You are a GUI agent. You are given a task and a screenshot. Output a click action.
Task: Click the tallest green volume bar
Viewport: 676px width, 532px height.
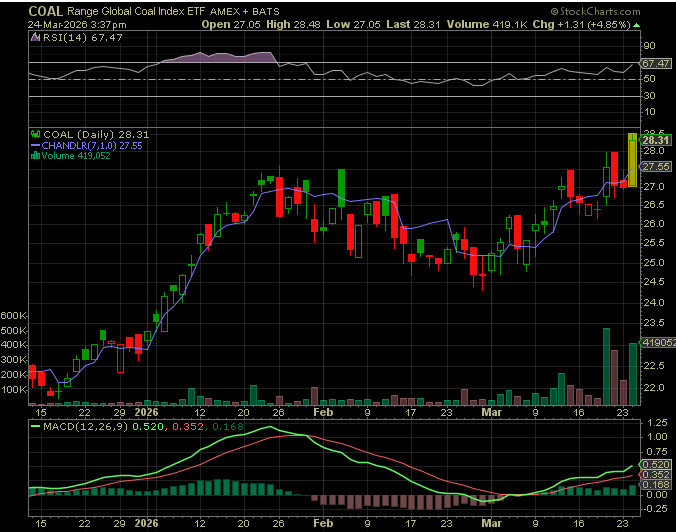[x=606, y=366]
